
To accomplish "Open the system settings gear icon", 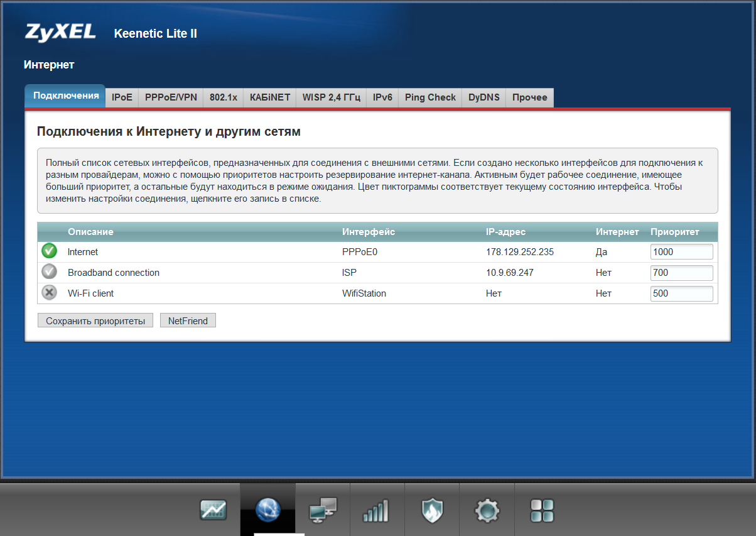I will 487,510.
